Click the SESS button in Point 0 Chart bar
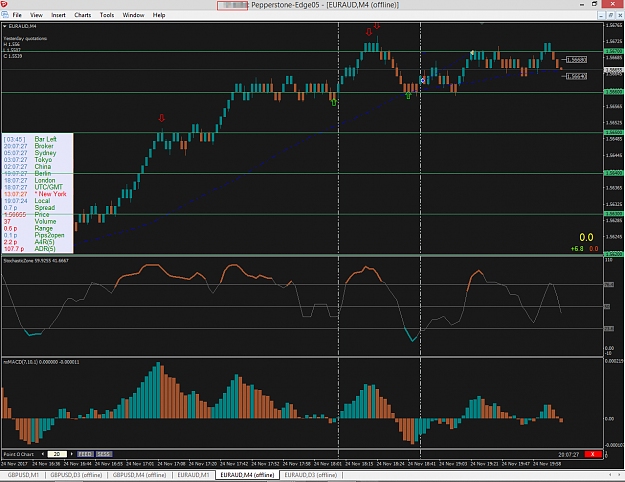Viewport: 625px width, 482px height. 104,454
